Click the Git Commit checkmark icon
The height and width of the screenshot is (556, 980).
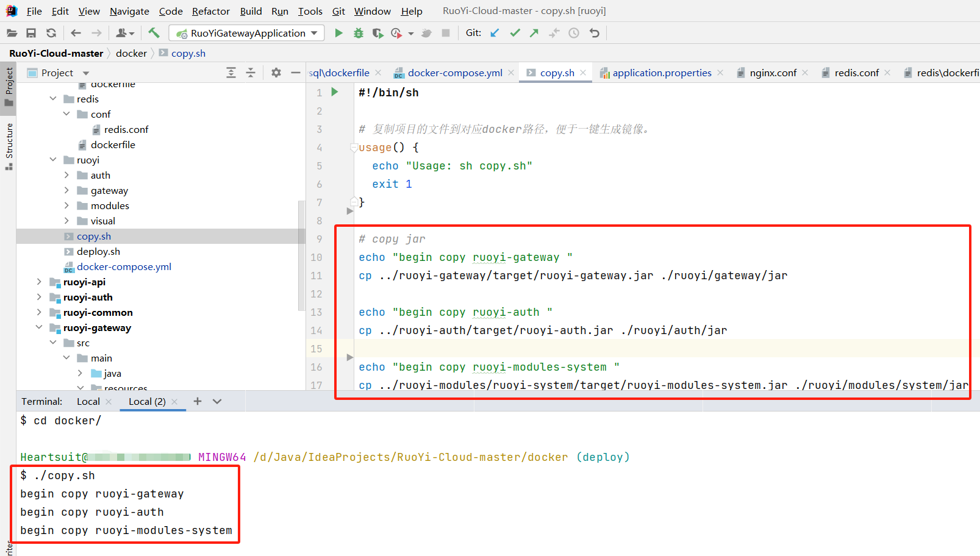pyautogui.click(x=515, y=33)
